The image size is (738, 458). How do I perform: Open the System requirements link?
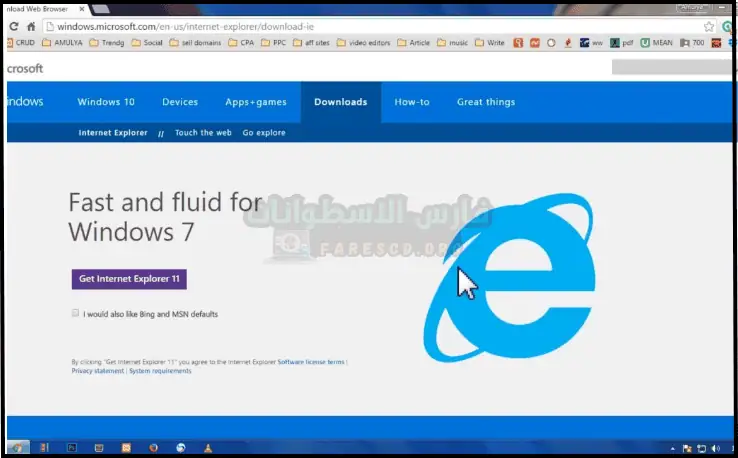click(160, 371)
